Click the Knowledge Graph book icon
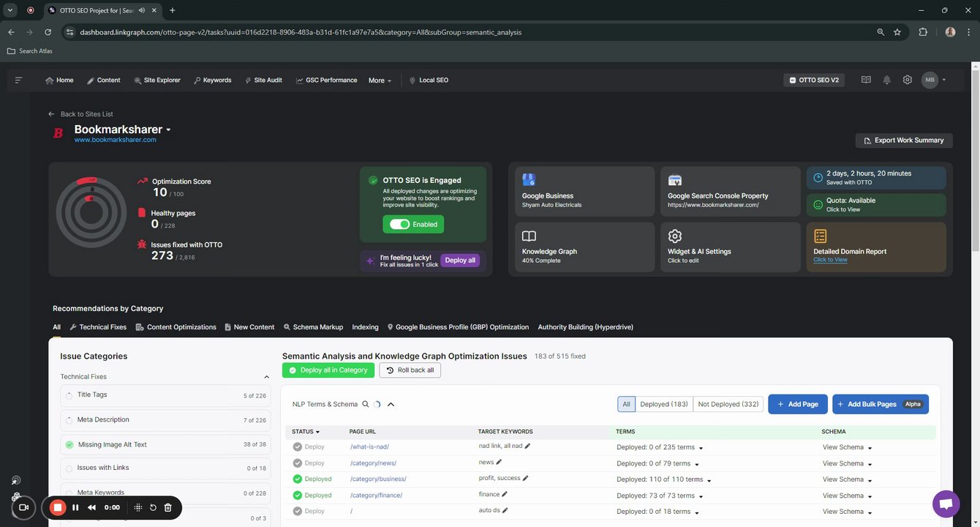This screenshot has width=980, height=527. 529,236
